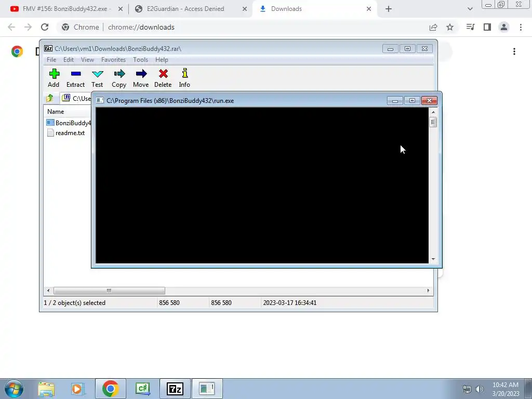
Task: Click the 7-Zip taskbar button
Action: 175,389
